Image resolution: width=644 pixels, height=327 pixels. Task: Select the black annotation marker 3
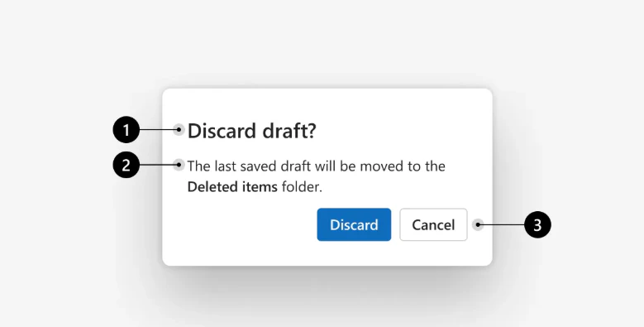click(537, 225)
